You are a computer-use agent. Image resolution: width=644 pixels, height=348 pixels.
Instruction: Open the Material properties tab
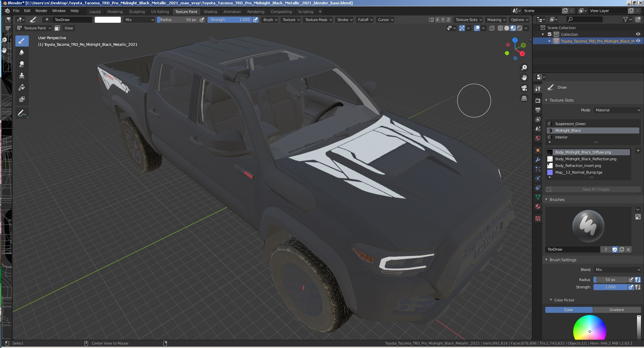pyautogui.click(x=538, y=206)
